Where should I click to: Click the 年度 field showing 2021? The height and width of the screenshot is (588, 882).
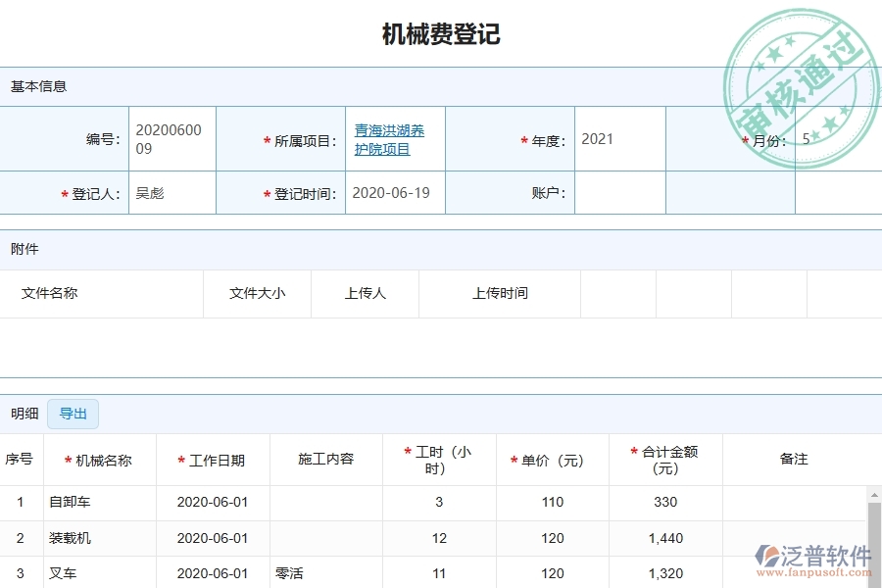(x=617, y=139)
